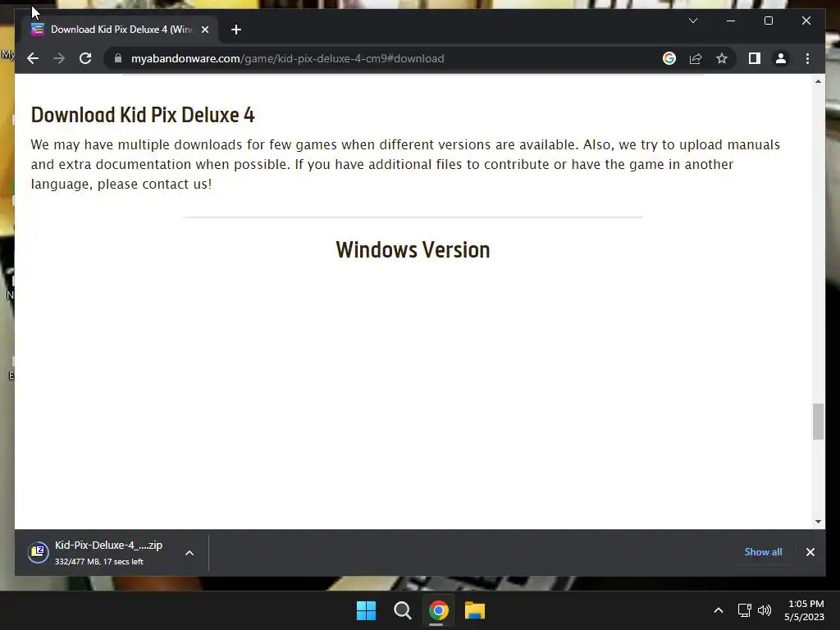Open Chrome's three-dot menu
Image resolution: width=840 pixels, height=630 pixels.
[807, 58]
